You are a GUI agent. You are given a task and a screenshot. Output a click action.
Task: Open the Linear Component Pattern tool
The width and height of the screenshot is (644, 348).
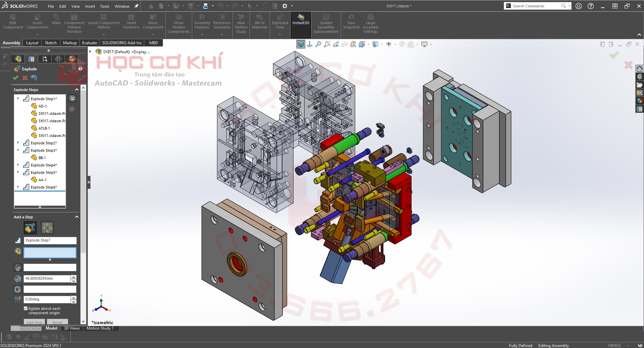click(x=104, y=22)
